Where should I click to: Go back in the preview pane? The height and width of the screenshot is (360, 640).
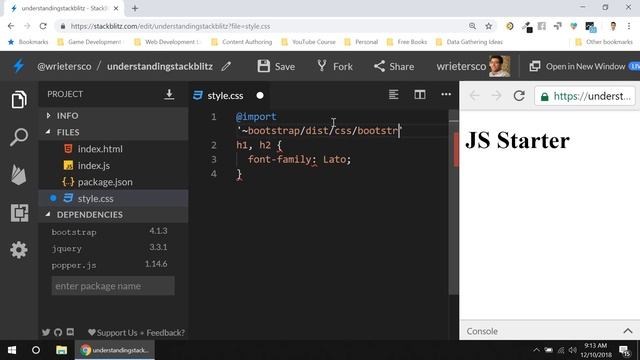tap(474, 96)
